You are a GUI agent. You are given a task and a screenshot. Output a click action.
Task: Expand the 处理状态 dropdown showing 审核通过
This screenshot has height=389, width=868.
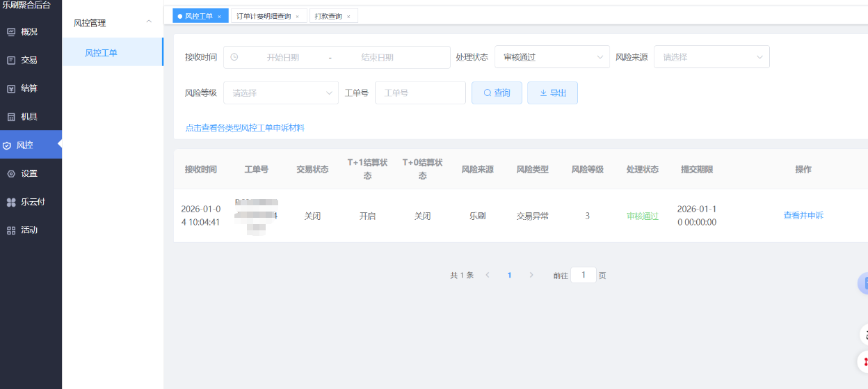[552, 57]
